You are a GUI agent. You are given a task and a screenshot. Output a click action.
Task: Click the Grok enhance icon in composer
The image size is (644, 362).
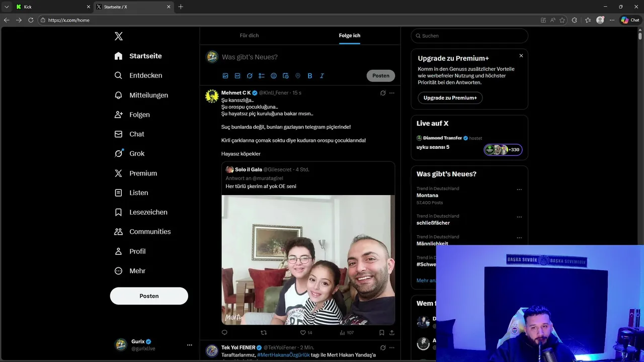pos(250,76)
